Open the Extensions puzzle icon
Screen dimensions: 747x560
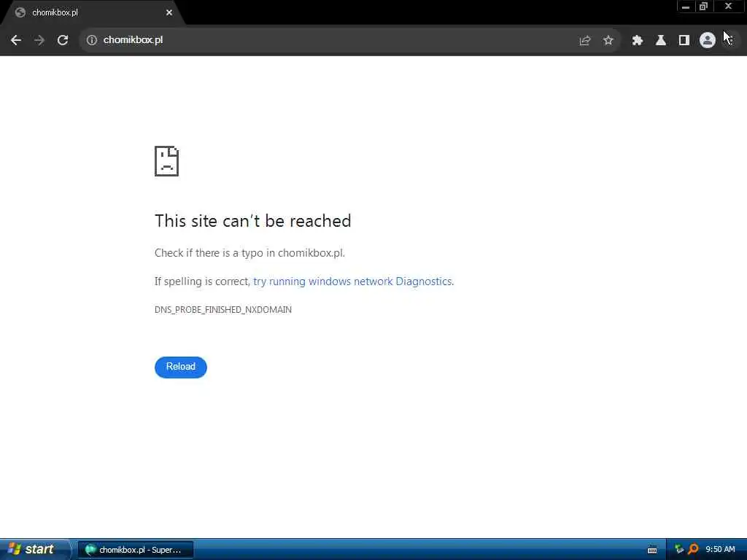coord(638,41)
